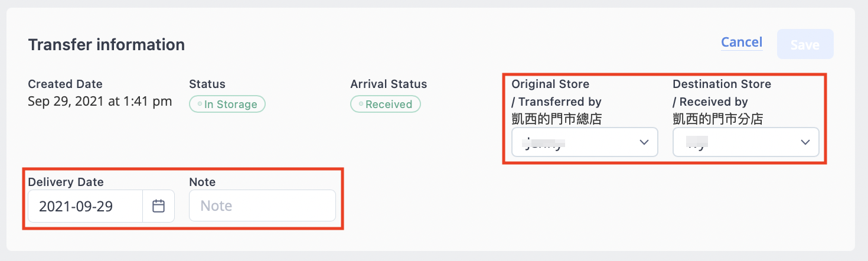868x261 pixels.
Task: Expand the Received by staff dropdown
Action: click(746, 142)
